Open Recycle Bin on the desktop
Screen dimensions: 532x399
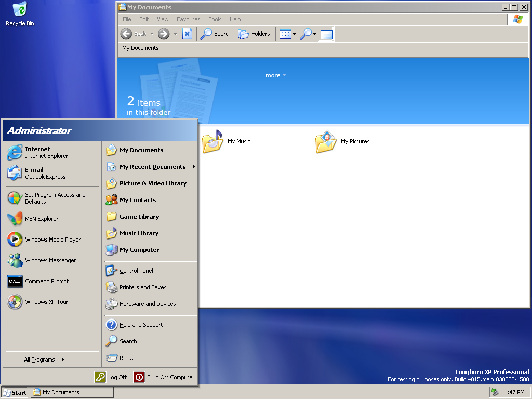[x=20, y=14]
